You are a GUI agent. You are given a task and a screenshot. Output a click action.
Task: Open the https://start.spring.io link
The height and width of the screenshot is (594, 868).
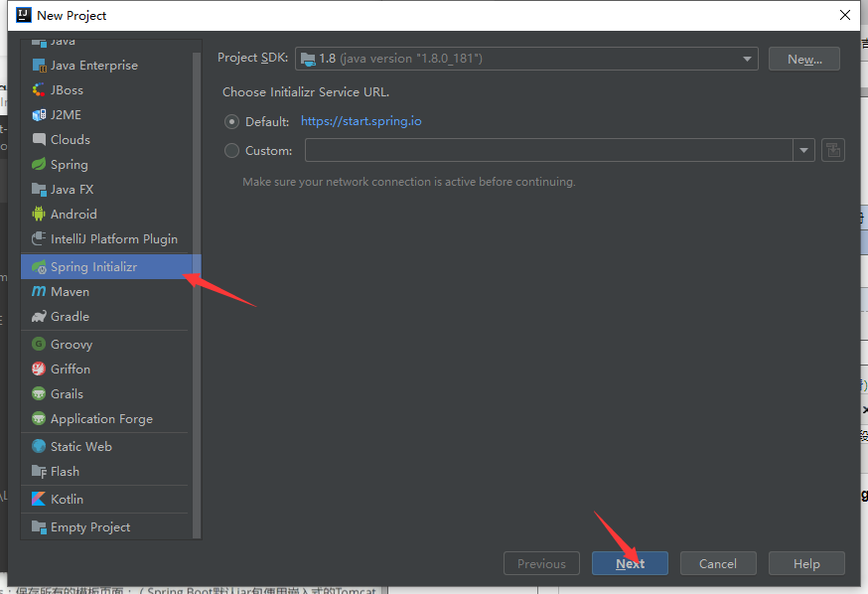click(361, 121)
